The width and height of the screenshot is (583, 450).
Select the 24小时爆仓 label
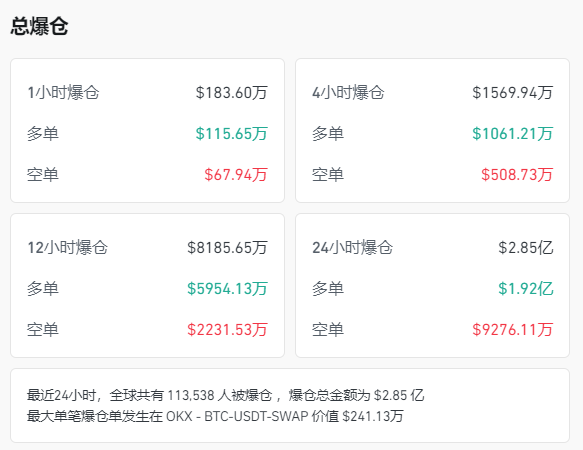tap(352, 248)
